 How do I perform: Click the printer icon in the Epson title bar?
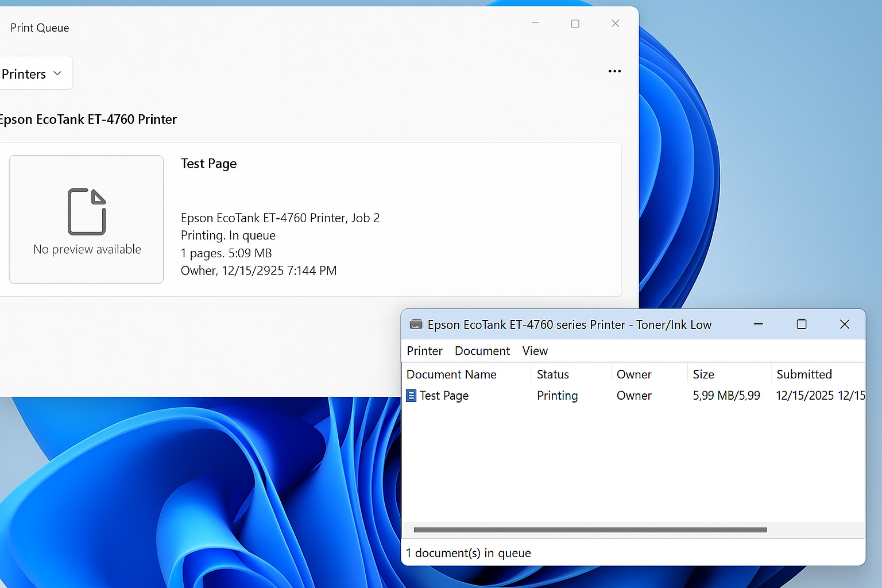click(x=416, y=324)
